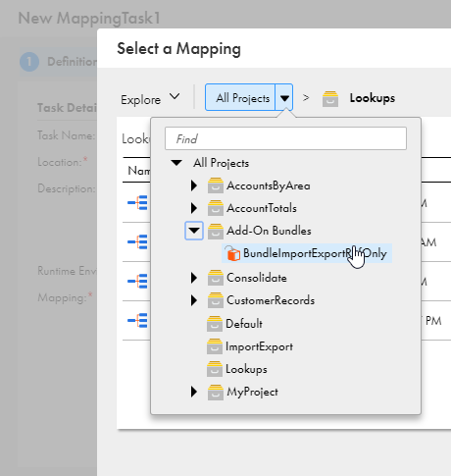This screenshot has height=476, width=451.
Task: Select MyProject in the tree
Action: point(252,392)
